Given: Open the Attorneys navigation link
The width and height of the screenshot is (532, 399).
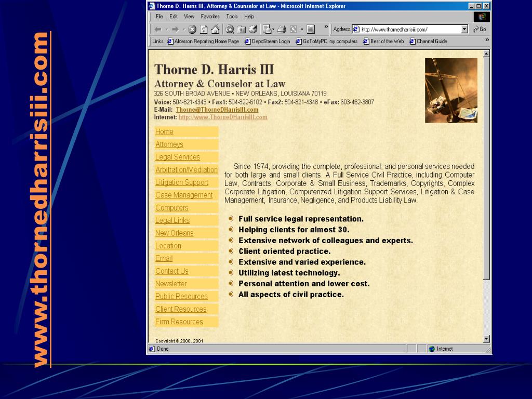Looking at the screenshot, I should (169, 144).
